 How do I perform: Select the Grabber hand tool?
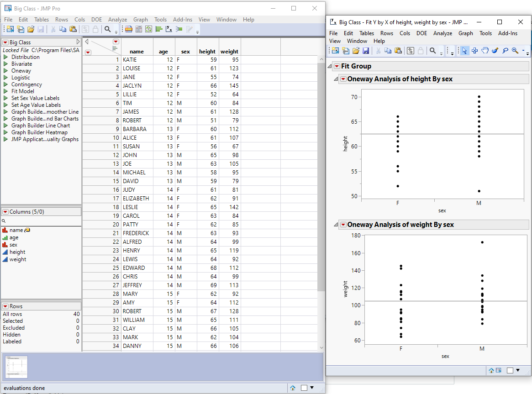pos(485,51)
